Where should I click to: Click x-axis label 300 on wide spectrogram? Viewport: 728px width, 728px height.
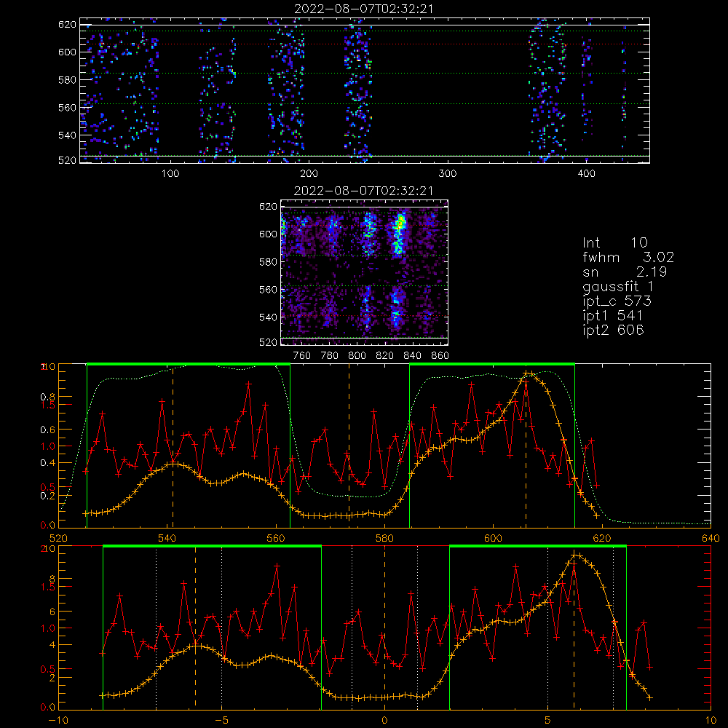(x=448, y=174)
